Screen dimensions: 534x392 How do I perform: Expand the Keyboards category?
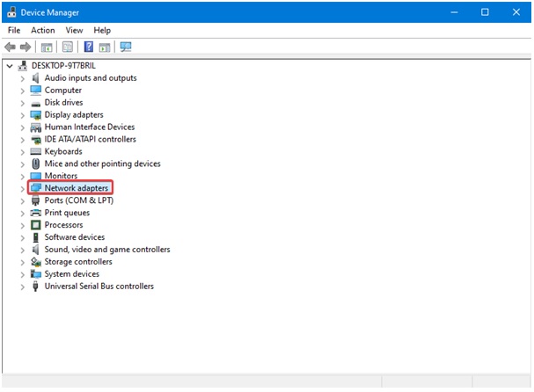click(23, 152)
